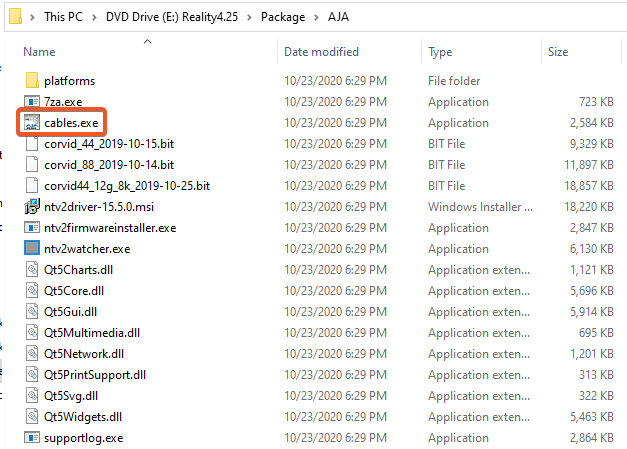This screenshot has width=627, height=449.
Task: Select the cables.exe application icon
Action: pos(31,123)
